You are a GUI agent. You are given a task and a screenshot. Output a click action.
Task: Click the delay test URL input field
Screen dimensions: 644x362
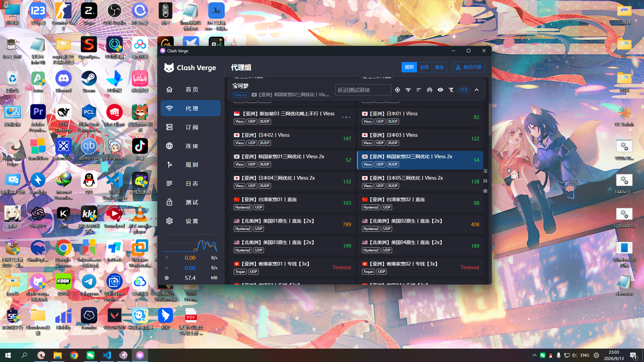[x=363, y=90]
